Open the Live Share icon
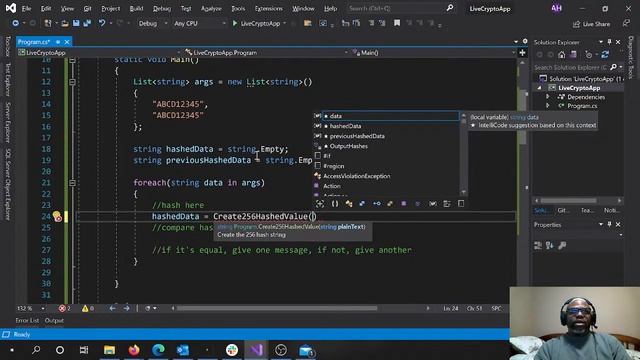The image size is (640, 360). coord(576,24)
